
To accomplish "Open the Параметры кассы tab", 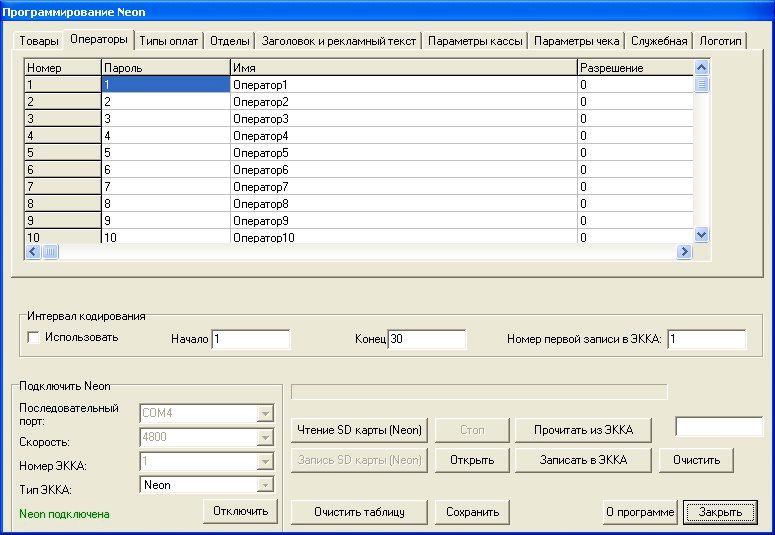I will [475, 41].
